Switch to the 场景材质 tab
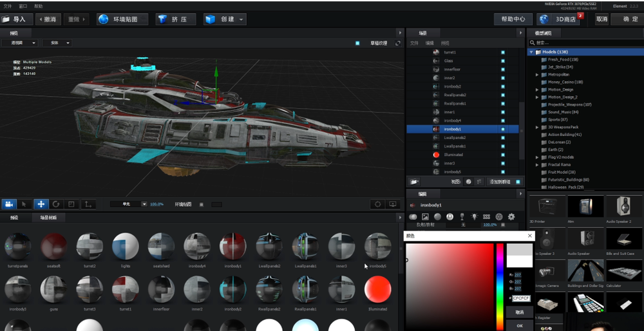This screenshot has width=644, height=331. coord(48,218)
